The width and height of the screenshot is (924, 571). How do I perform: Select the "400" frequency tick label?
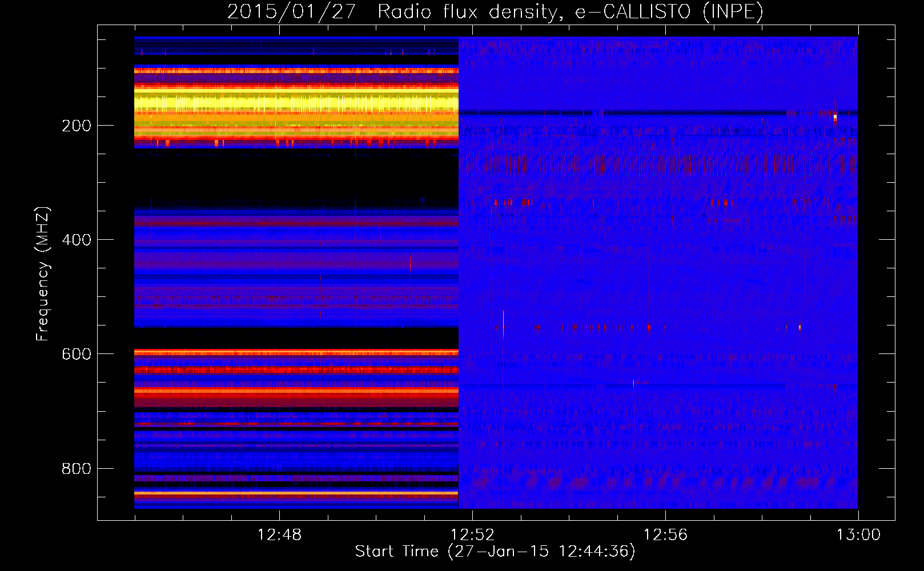[x=77, y=240]
